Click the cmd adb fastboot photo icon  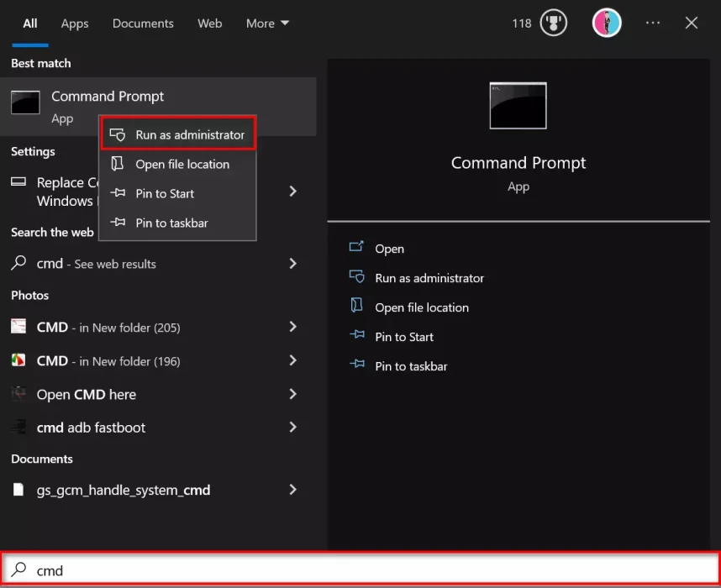[x=18, y=427]
